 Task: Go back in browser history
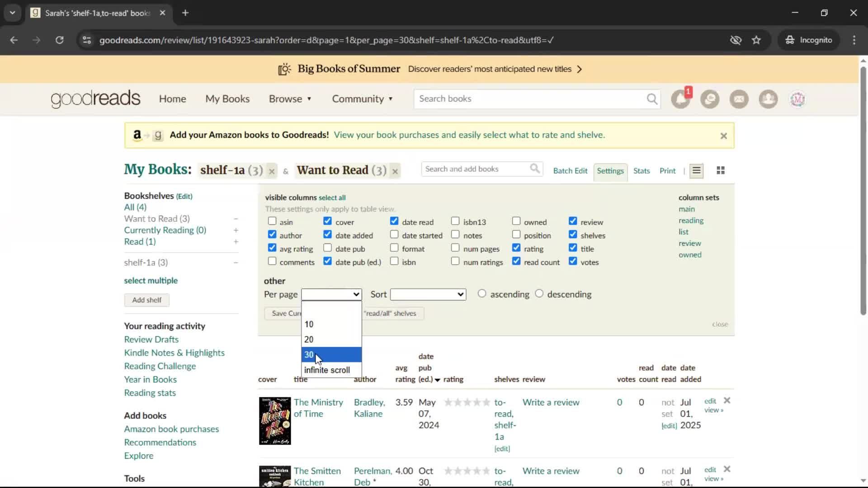tap(14, 40)
